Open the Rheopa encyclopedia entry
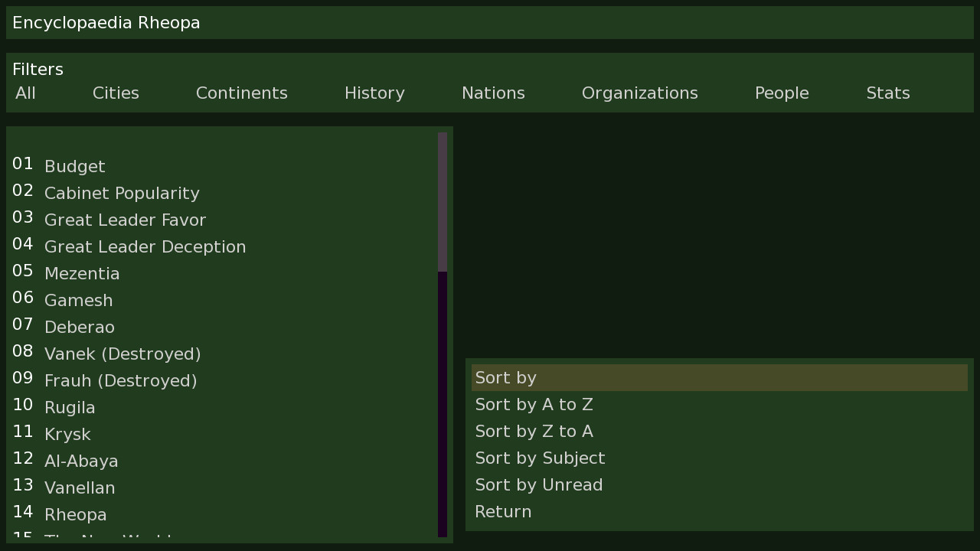This screenshot has width=980, height=551. [75, 514]
